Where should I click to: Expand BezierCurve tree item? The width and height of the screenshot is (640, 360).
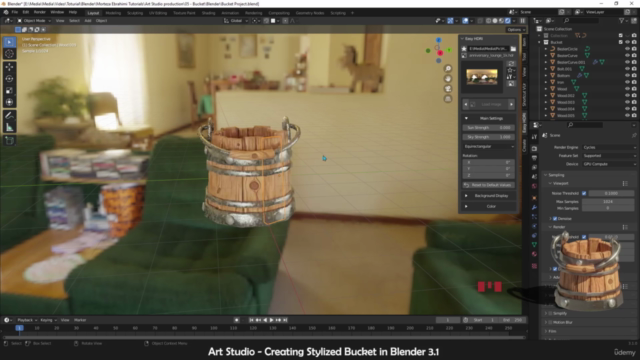point(546,56)
